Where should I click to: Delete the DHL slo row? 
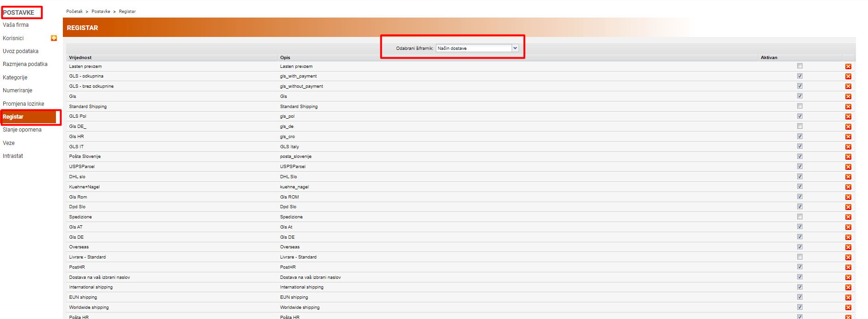848,177
